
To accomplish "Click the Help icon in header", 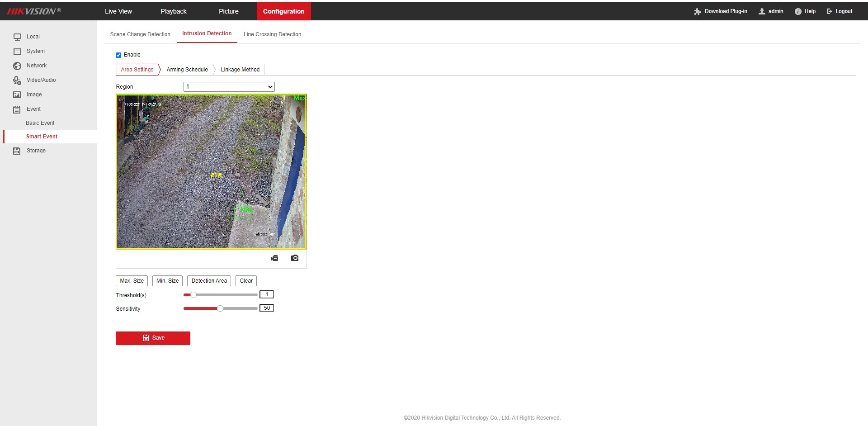I will click(x=798, y=11).
